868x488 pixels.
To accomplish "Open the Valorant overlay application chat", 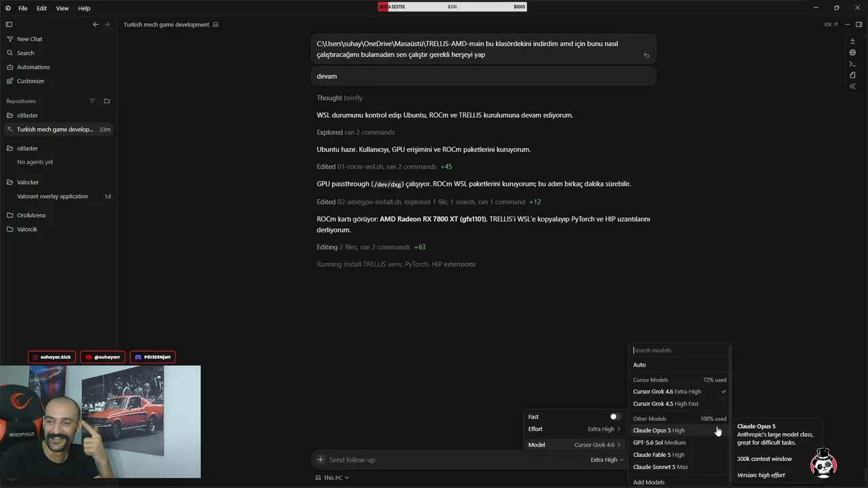I will (58, 197).
